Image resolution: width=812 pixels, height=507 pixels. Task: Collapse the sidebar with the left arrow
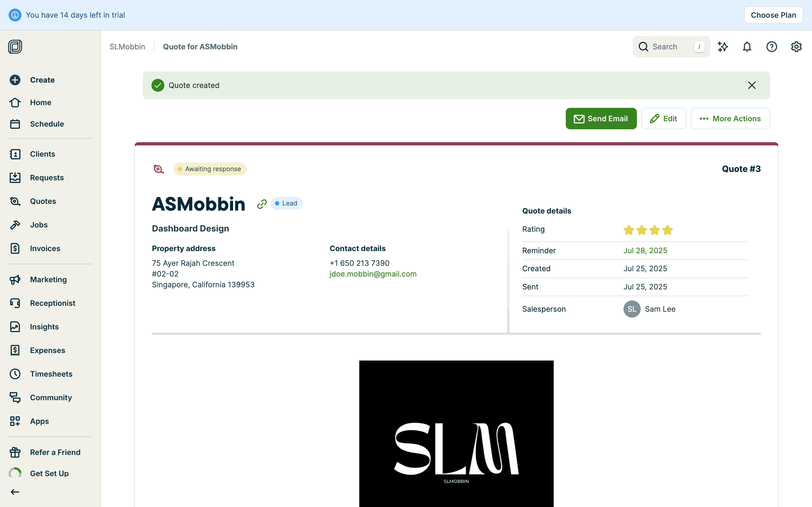pos(15,492)
